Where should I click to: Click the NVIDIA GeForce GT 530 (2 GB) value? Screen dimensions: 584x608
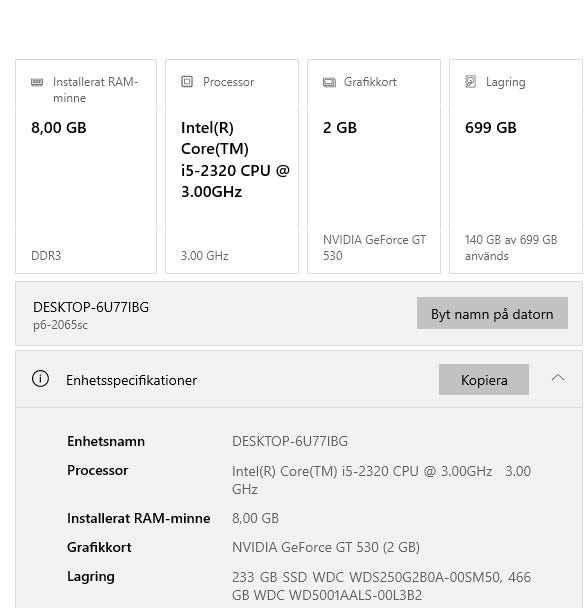[326, 547]
